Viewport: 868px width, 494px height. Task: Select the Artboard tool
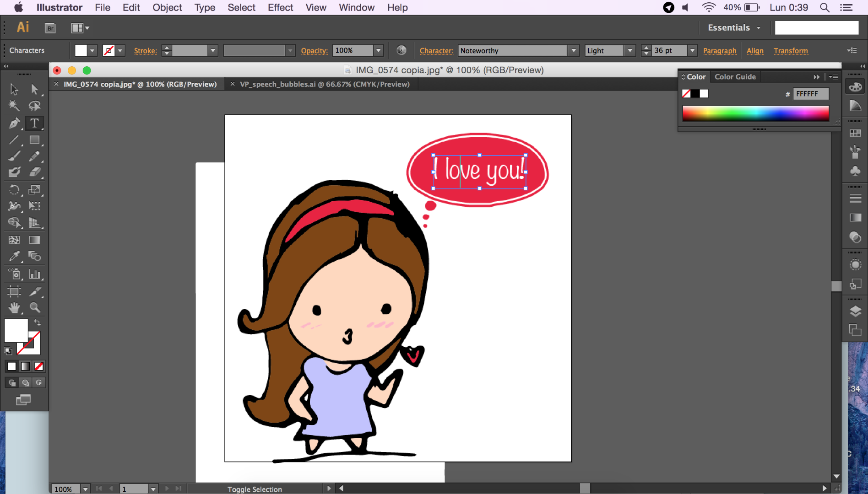(x=14, y=291)
